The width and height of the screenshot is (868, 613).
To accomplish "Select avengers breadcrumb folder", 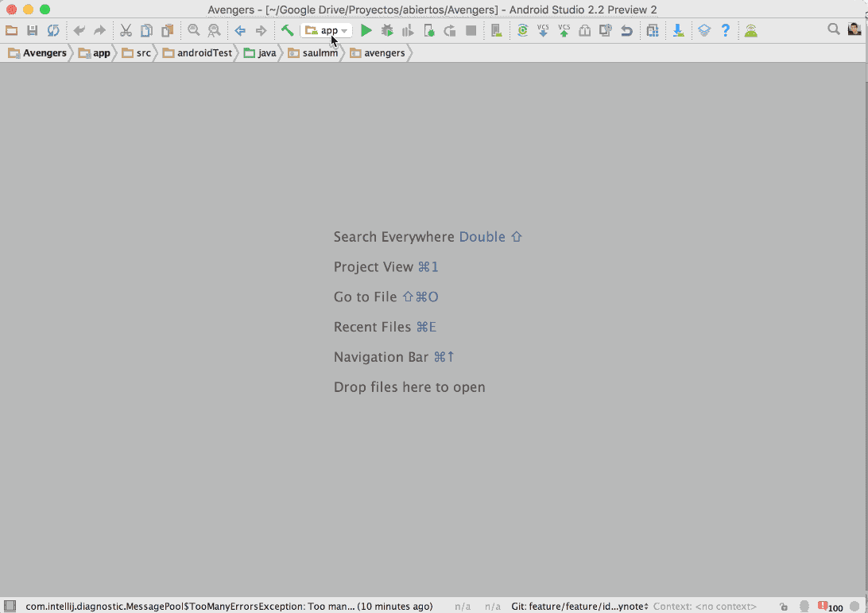I will click(x=378, y=53).
